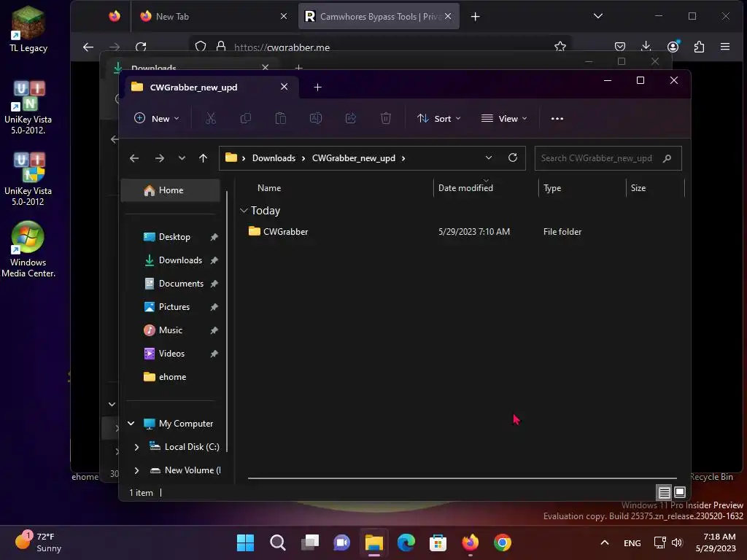
Task: Sort by Date modified column header
Action: click(485, 188)
